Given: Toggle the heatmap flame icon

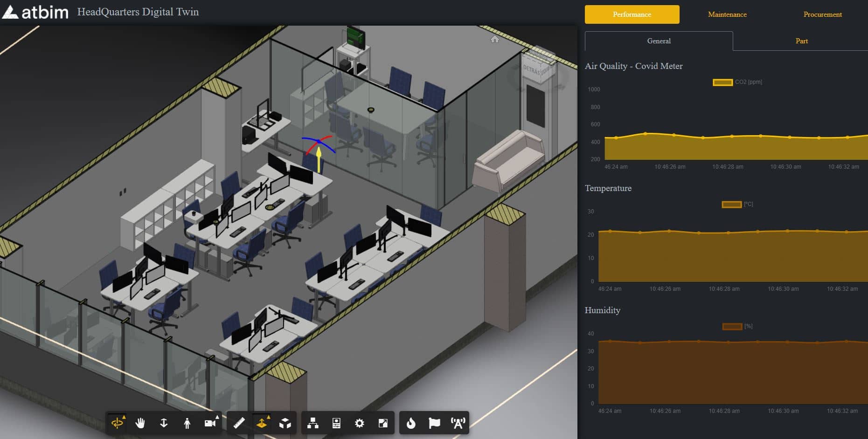Looking at the screenshot, I should [x=411, y=423].
